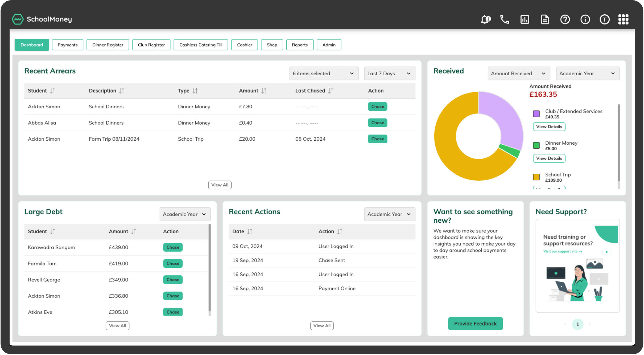
Task: Open Recent Actions Academic Year dropdown
Action: 390,214
